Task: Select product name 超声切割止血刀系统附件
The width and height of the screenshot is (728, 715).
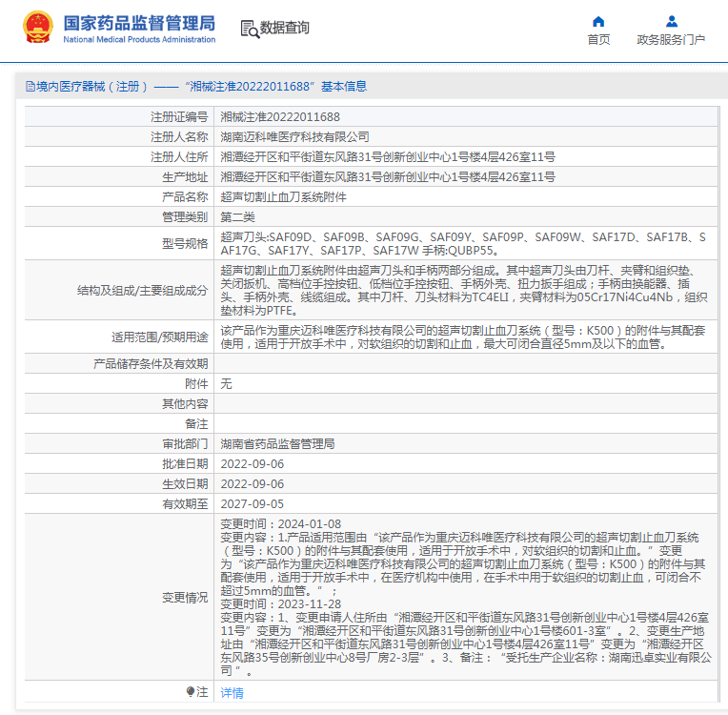Action: tap(283, 197)
